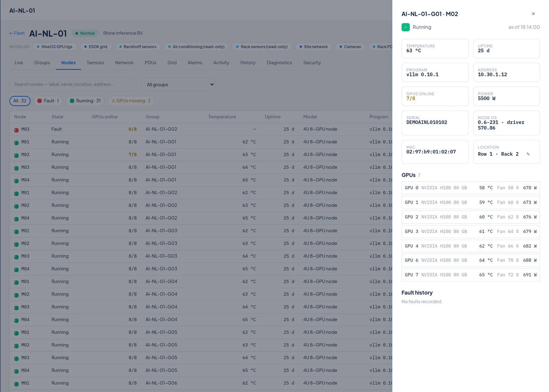Click the address value 10.30.1.12
This screenshot has height=392, width=549.
pyautogui.click(x=492, y=74)
